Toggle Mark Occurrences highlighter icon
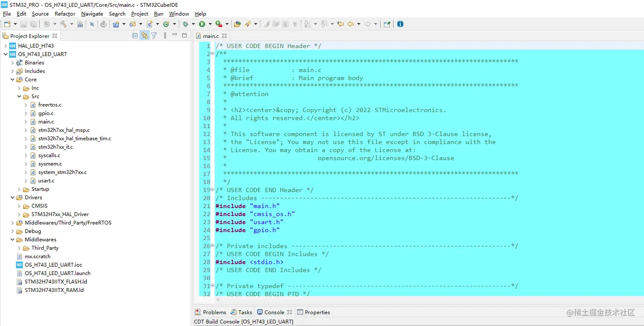Screen dimensions: 644x326 coord(267,24)
